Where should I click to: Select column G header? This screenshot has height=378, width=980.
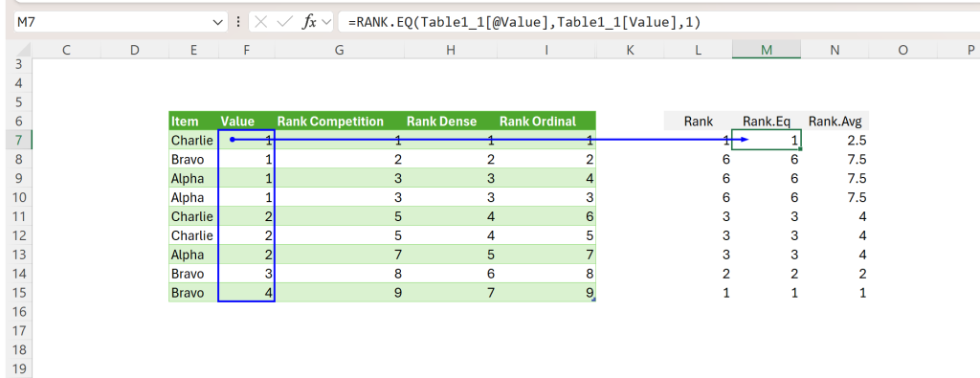(x=339, y=50)
